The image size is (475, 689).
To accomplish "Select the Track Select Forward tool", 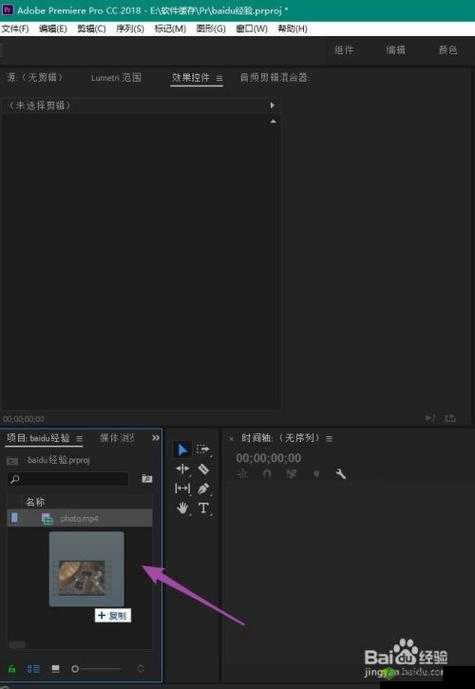I will click(203, 450).
